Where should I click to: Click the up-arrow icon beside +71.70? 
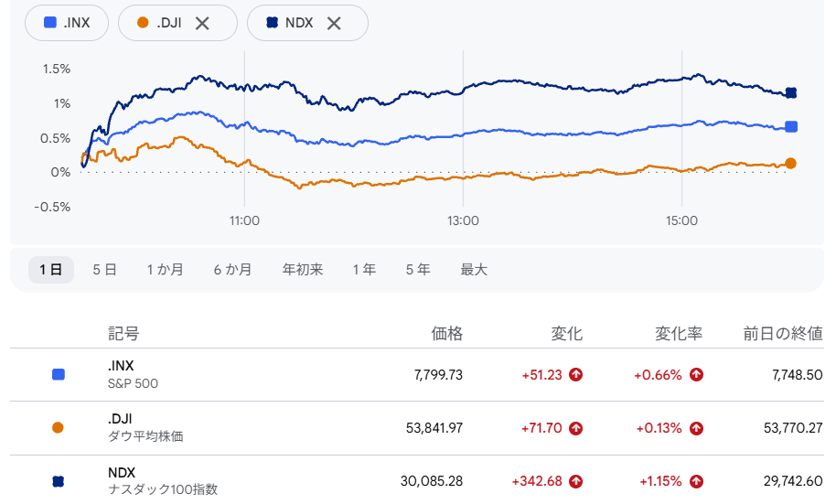point(576,428)
